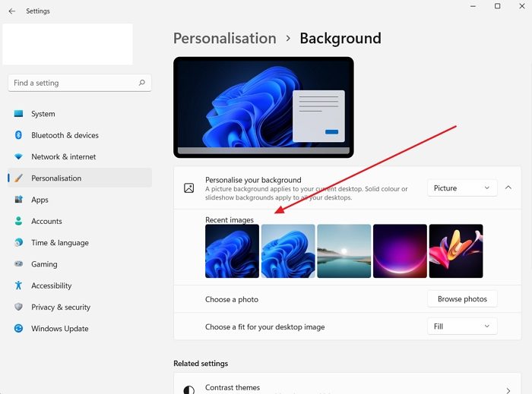The width and height of the screenshot is (532, 394).
Task: Select the light blue bloom wallpaper thumbnail
Action: coord(288,251)
